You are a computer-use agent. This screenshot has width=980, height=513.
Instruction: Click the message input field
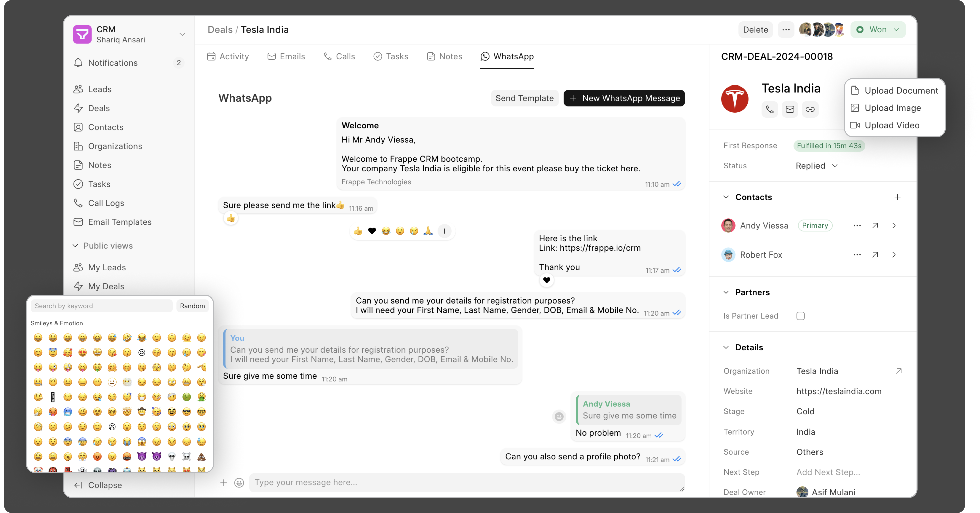pos(467,483)
